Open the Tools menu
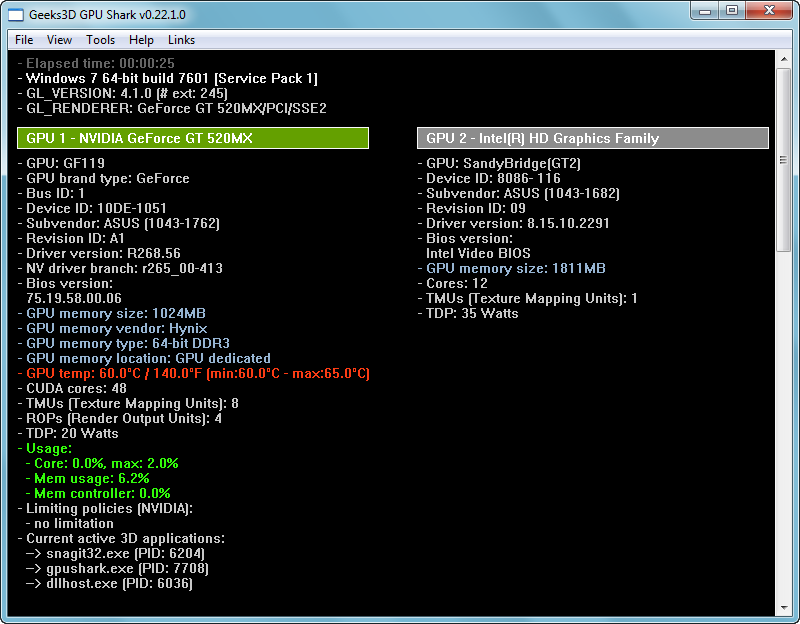Screen dimensions: 800x624 tap(101, 40)
